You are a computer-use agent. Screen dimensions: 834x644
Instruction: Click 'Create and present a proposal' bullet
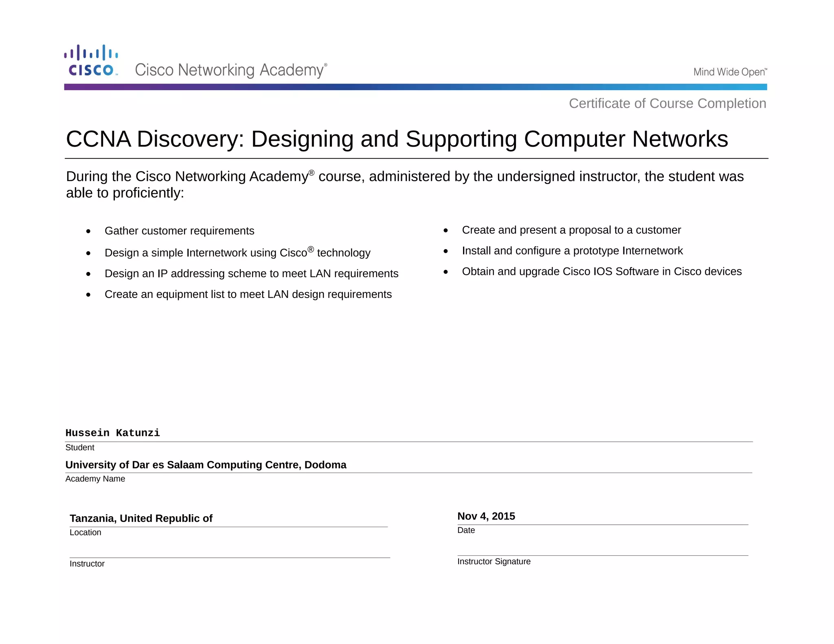point(571,230)
